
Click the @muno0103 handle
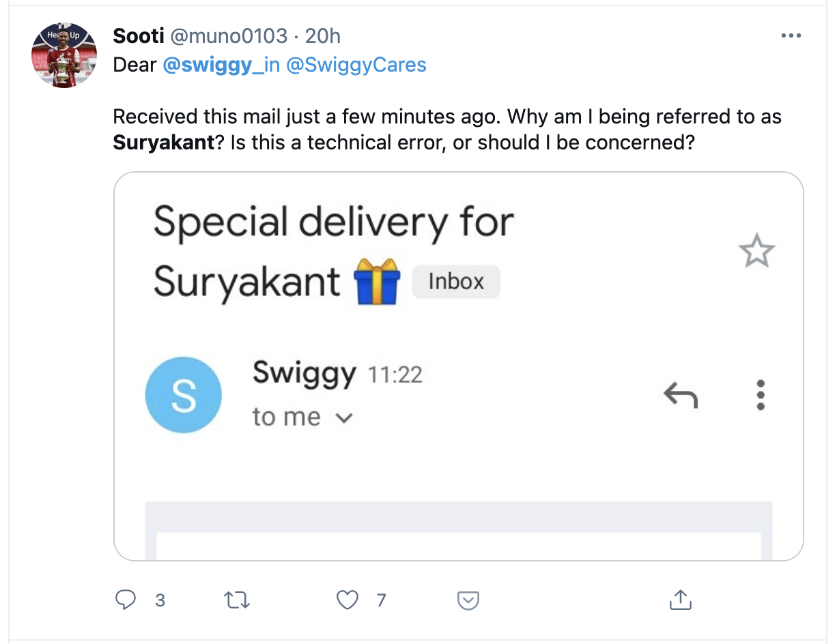click(x=228, y=35)
